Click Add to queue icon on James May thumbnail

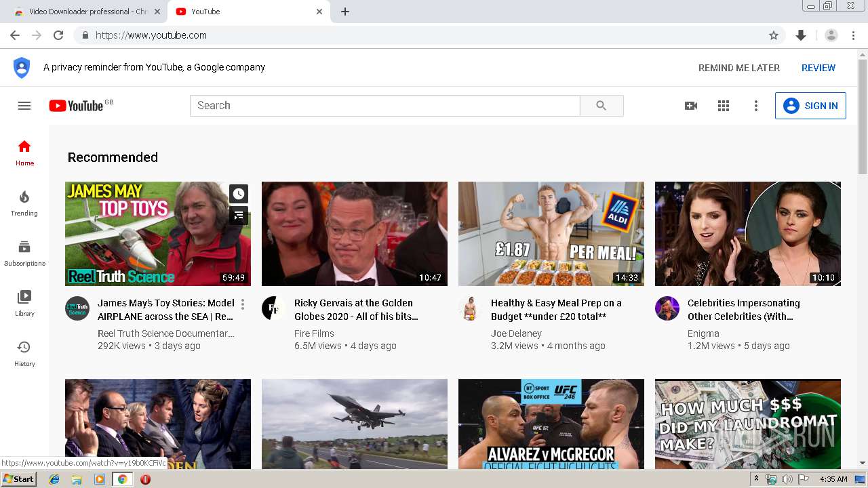(239, 216)
